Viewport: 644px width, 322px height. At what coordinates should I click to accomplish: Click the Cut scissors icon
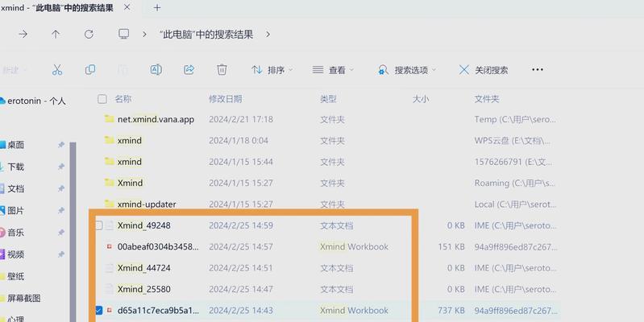[x=57, y=70]
